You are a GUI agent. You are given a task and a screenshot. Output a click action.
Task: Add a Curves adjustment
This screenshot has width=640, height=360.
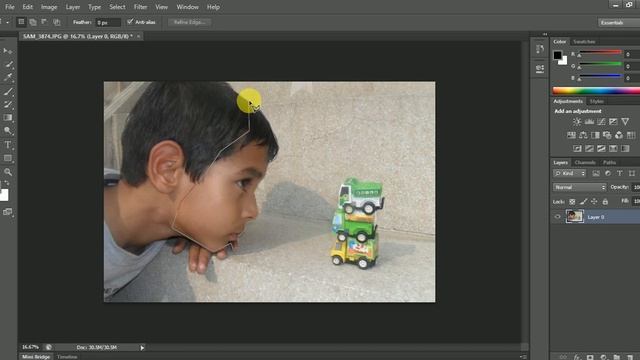point(601,122)
